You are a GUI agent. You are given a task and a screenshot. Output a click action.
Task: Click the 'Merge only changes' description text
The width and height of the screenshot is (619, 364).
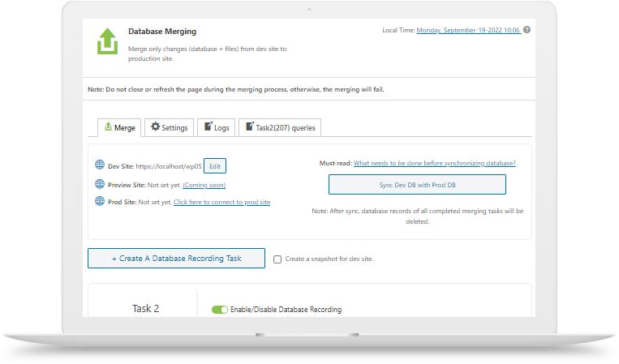[x=207, y=54]
